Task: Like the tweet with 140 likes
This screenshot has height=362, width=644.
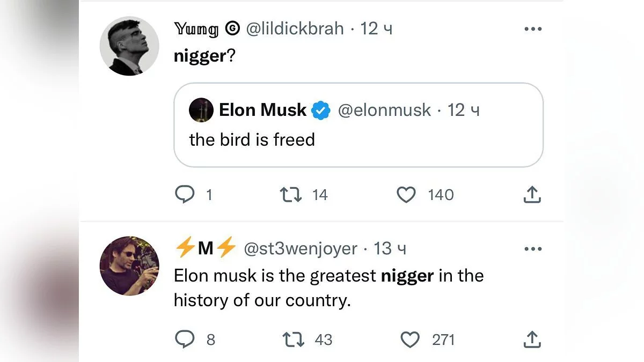Action: pyautogui.click(x=406, y=195)
